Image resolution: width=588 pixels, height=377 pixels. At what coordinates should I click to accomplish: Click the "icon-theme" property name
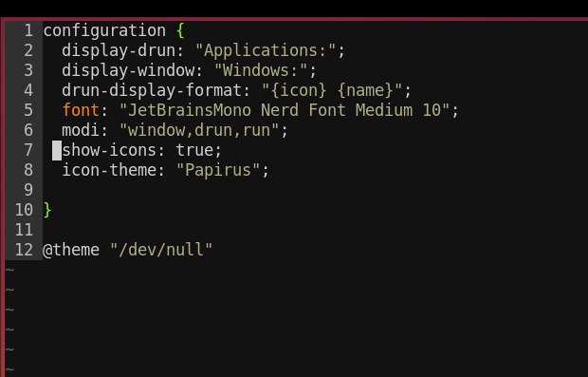pos(109,170)
